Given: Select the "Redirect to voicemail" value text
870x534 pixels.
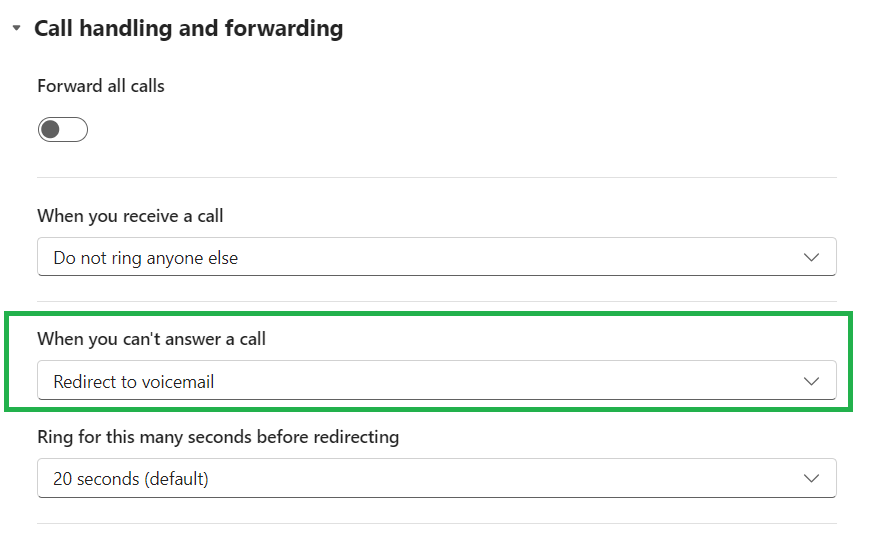Looking at the screenshot, I should click(134, 381).
